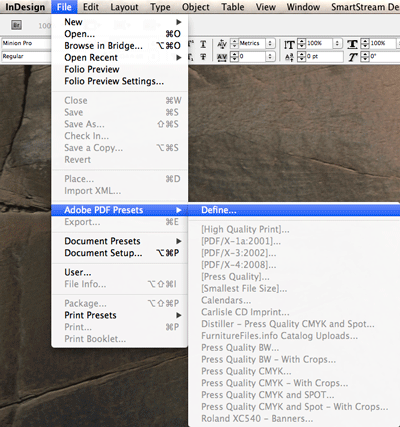Select Press Quality CMYK... preset
The width and height of the screenshot is (400, 427).
(294, 371)
